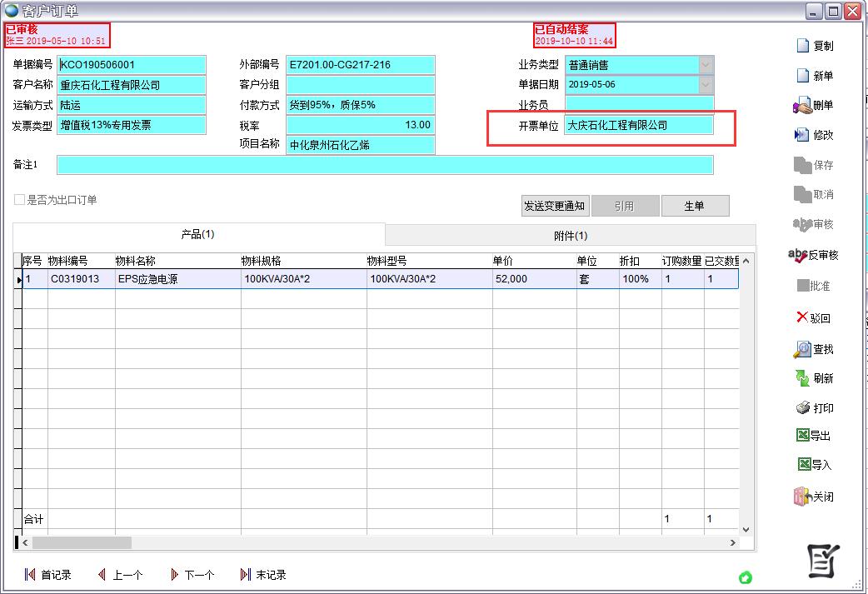This screenshot has height=594, width=868.
Task: Toggle the 是否为出口订单 checkbox
Action: pyautogui.click(x=19, y=200)
